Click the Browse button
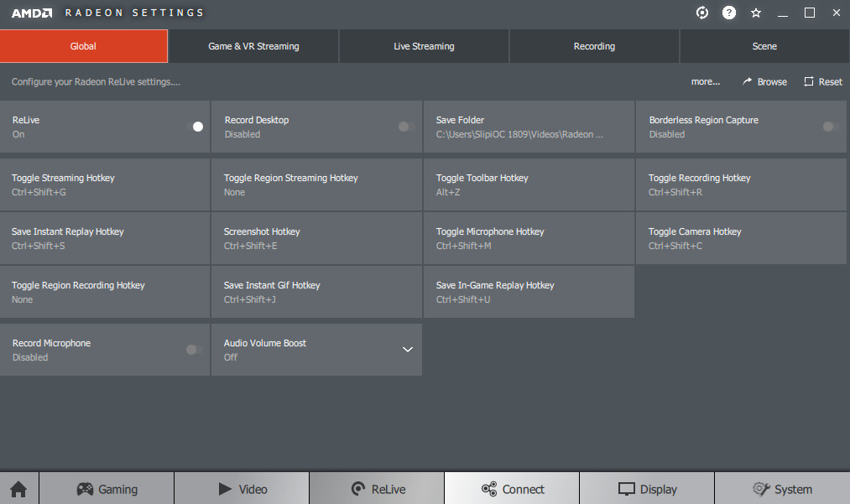The width and height of the screenshot is (850, 504). click(764, 81)
